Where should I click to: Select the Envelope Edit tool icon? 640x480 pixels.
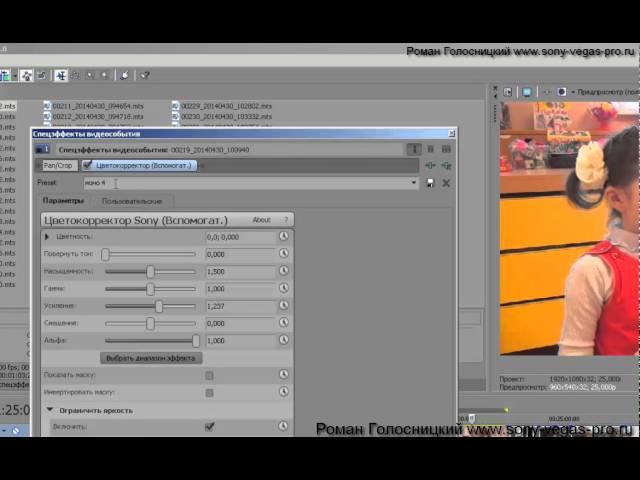pyautogui.click(x=75, y=76)
